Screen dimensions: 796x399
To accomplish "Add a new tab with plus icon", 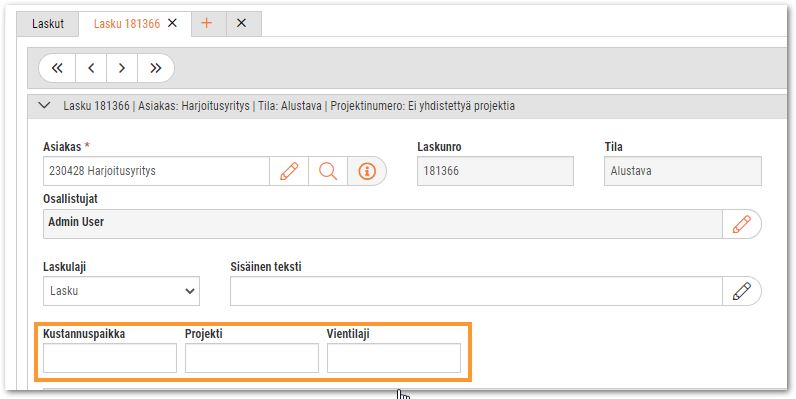I will (207, 23).
